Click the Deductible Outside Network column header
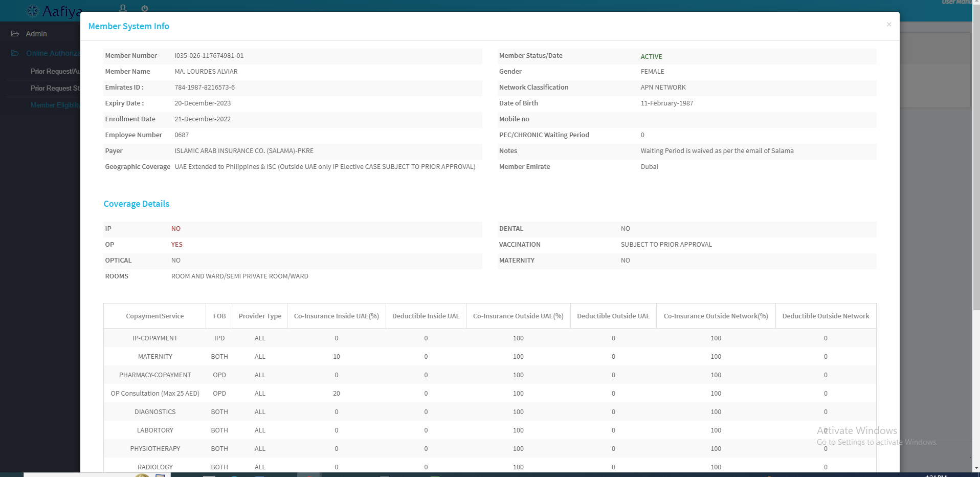This screenshot has width=980, height=477. pyautogui.click(x=825, y=316)
